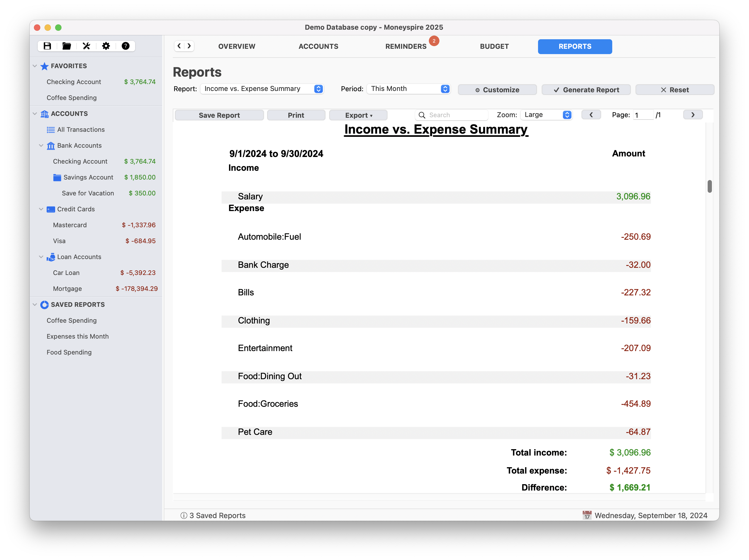Click the Customize button
Image resolution: width=749 pixels, height=560 pixels.
point(497,90)
